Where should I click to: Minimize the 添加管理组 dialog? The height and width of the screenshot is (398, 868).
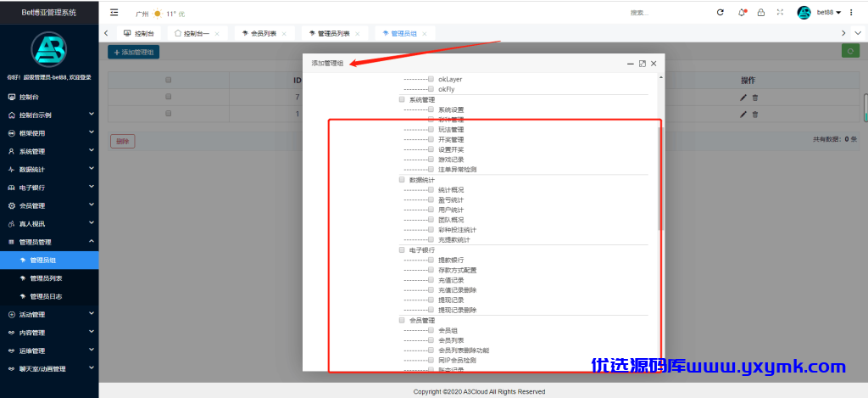[631, 64]
